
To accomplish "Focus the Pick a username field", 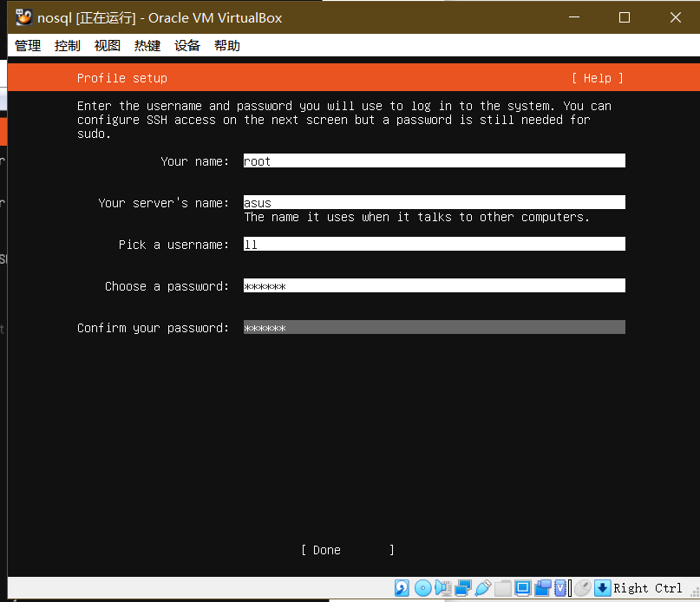I will point(434,244).
